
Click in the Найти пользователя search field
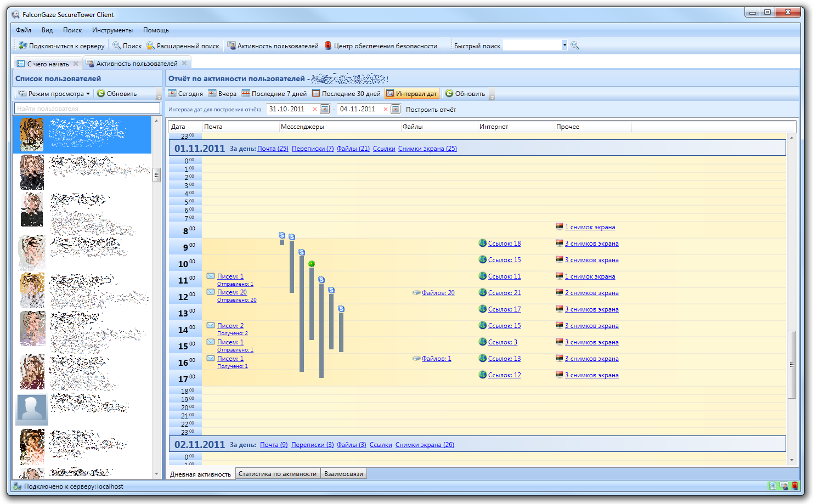click(87, 109)
